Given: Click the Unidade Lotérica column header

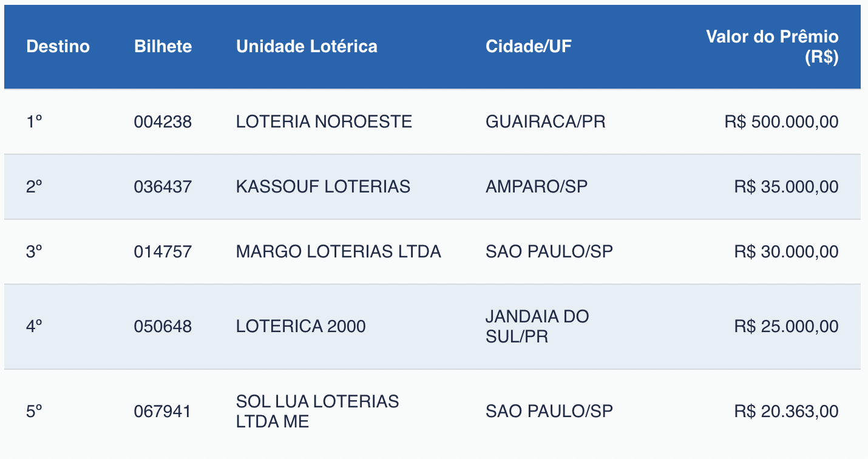Looking at the screenshot, I should (x=307, y=47).
